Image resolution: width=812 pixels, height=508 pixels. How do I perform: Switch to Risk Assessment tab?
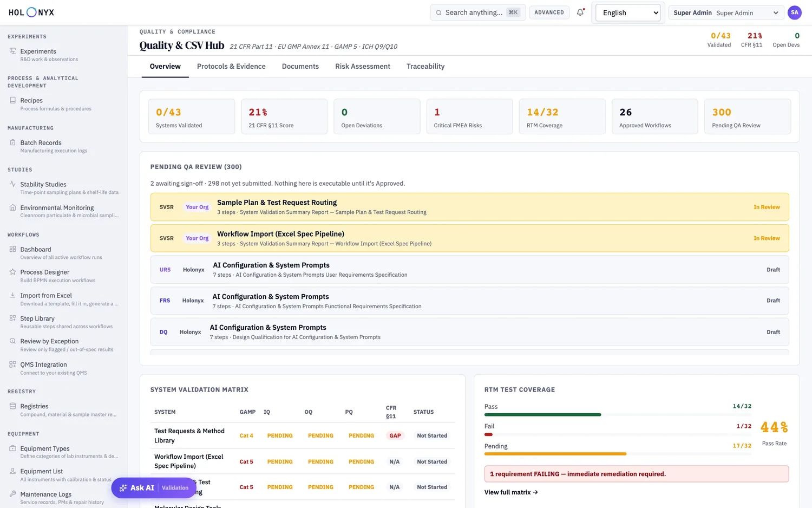[x=363, y=67]
